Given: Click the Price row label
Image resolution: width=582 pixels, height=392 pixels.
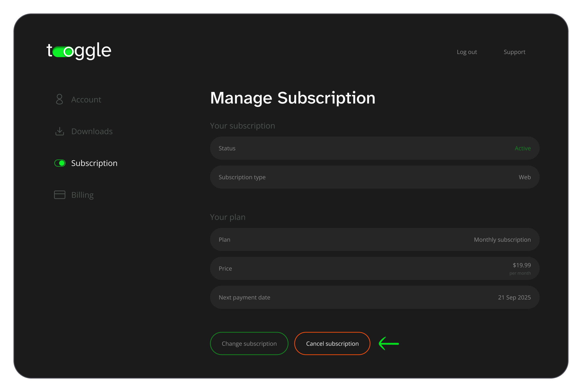Looking at the screenshot, I should (x=225, y=269).
